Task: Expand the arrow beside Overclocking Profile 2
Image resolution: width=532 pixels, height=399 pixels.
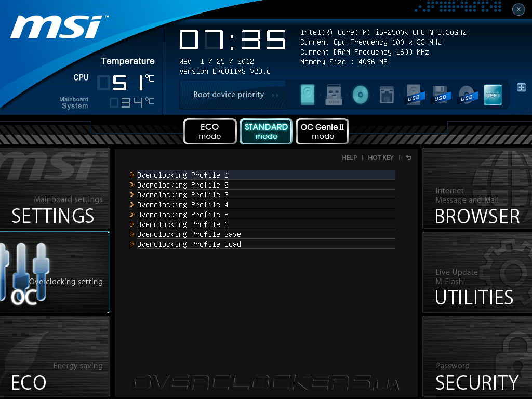Action: (x=132, y=184)
